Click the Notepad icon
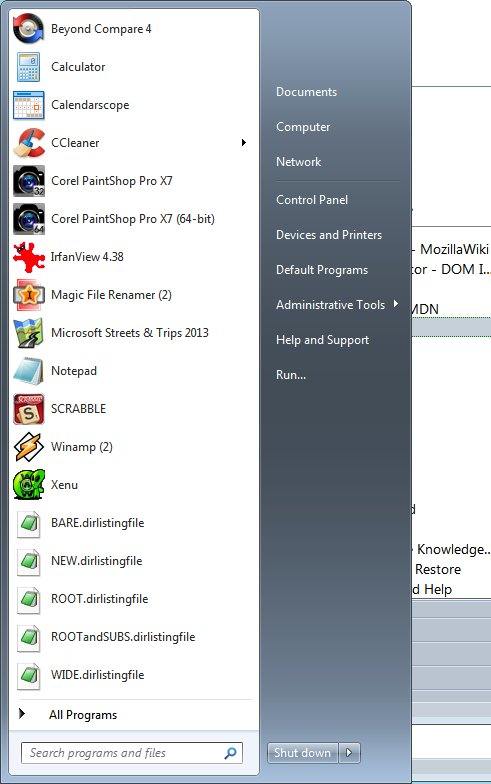The image size is (491, 784). click(28, 370)
